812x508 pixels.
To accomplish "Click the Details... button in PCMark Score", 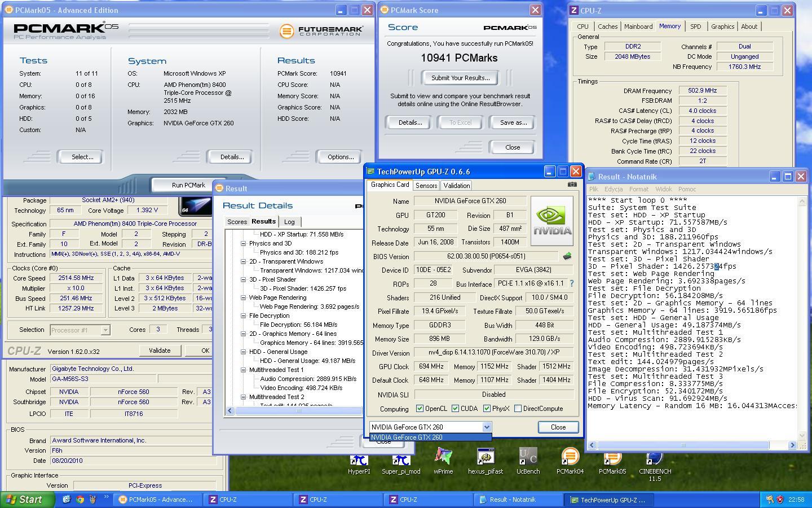I will tap(410, 122).
